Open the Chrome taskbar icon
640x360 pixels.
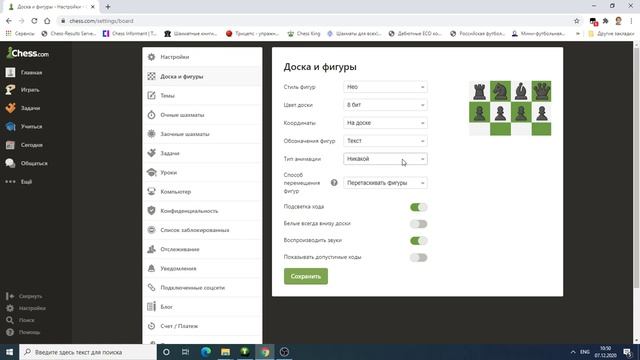pos(265,352)
